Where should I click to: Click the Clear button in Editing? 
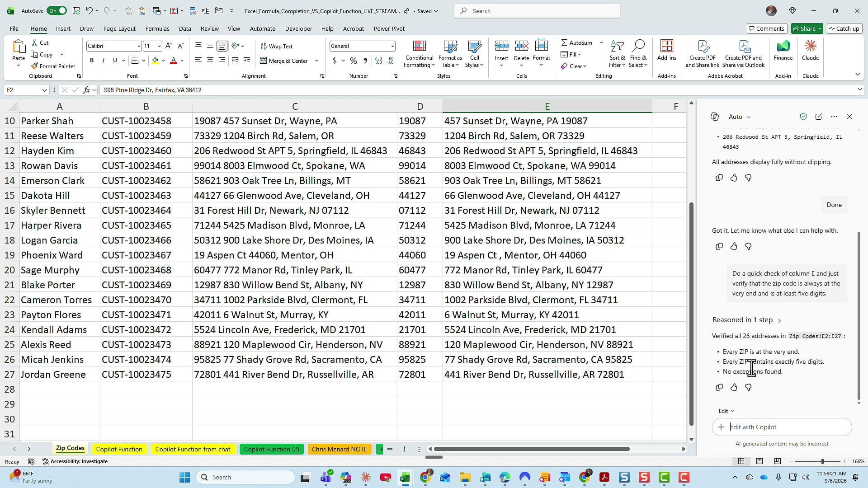(573, 66)
